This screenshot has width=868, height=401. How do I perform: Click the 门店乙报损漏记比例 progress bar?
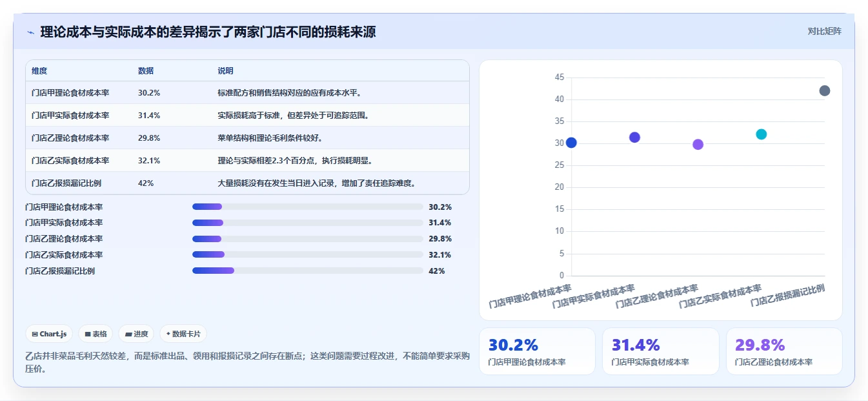coord(307,271)
